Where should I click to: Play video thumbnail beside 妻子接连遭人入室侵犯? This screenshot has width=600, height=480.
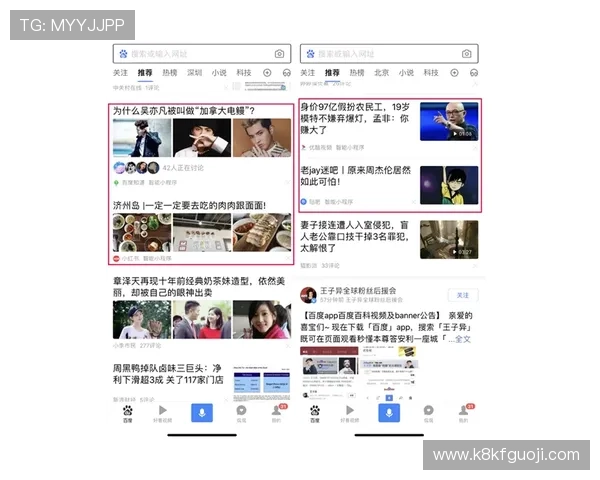(x=449, y=240)
